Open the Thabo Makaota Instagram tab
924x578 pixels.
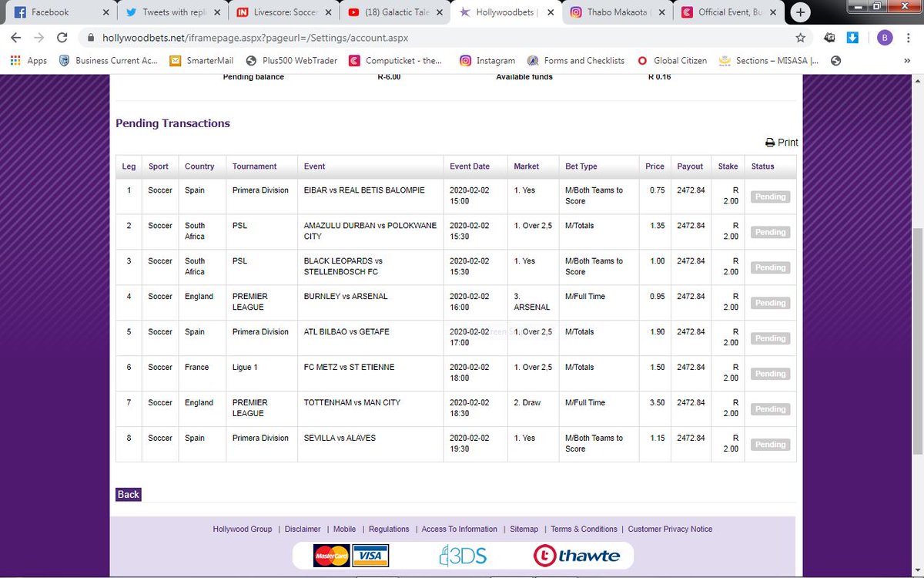click(616, 12)
